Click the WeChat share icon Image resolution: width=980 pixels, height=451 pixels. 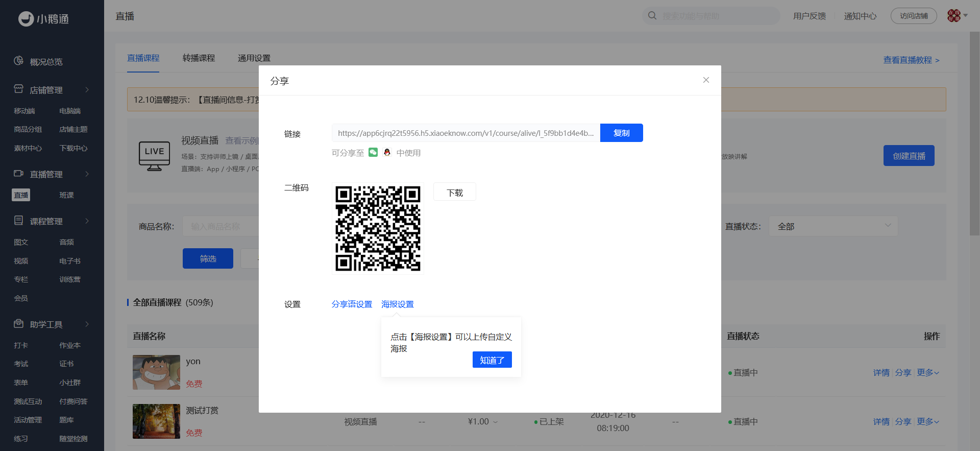pyautogui.click(x=373, y=152)
